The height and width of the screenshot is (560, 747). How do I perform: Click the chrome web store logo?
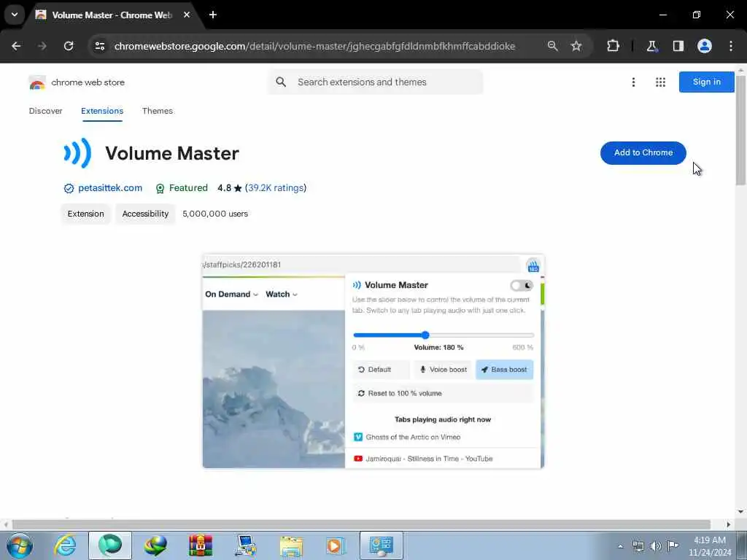click(77, 82)
